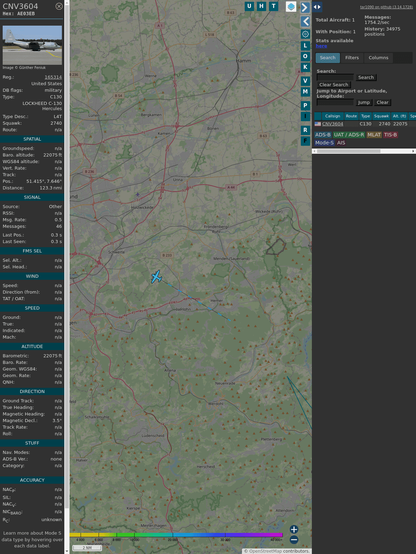Close the CNV3604 aircraft info panel
This screenshot has height=554, width=416.
pyautogui.click(x=59, y=6)
